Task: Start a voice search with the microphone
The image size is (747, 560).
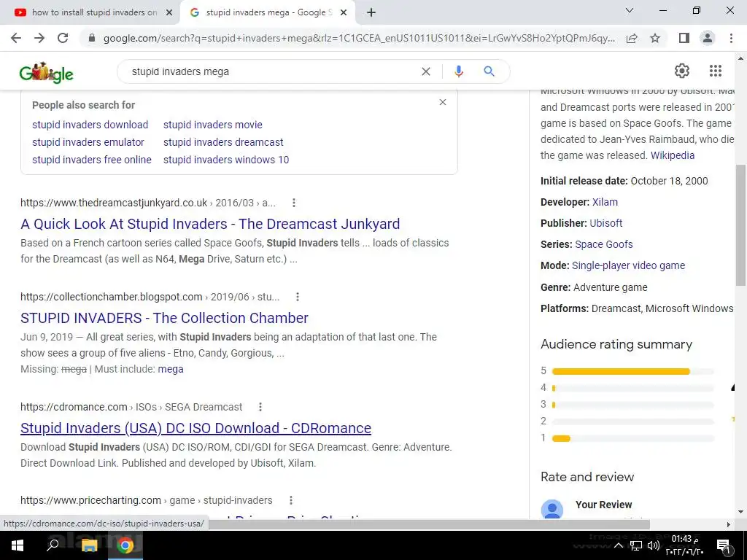Action: 458,71
